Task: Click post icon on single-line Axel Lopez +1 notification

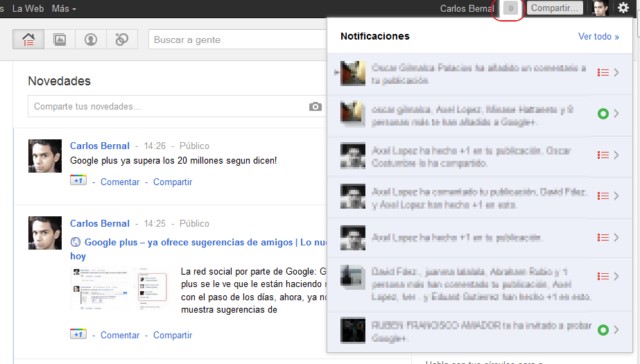Action: 603,237
